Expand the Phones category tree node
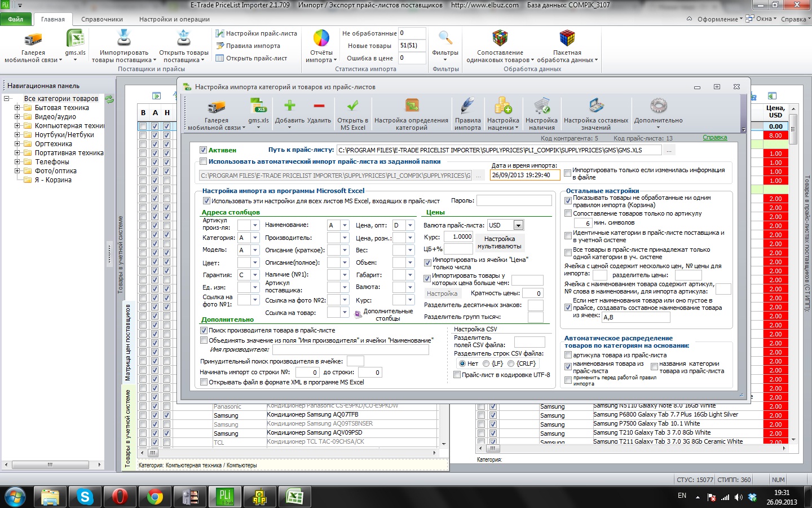 17,162
